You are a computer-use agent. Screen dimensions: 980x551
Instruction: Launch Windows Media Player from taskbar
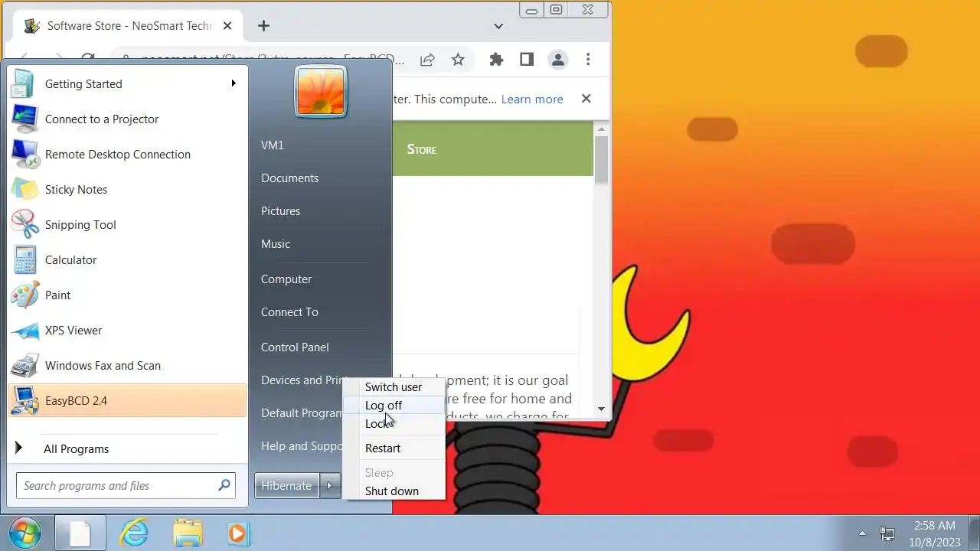point(238,533)
